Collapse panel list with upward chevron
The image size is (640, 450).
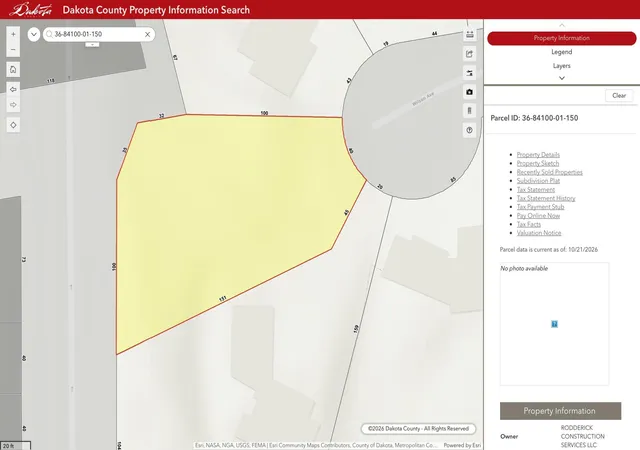tap(562, 25)
